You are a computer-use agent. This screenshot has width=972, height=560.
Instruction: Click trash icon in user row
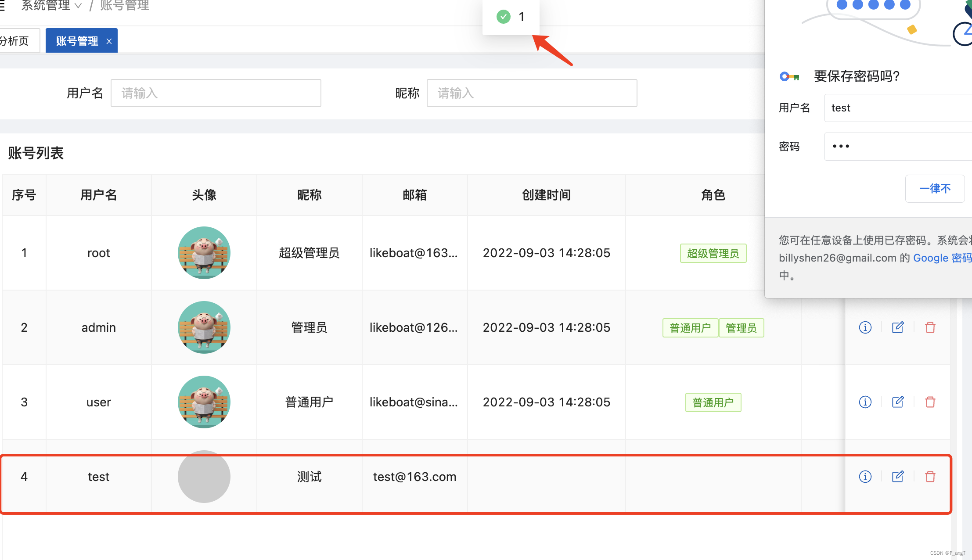coord(930,402)
